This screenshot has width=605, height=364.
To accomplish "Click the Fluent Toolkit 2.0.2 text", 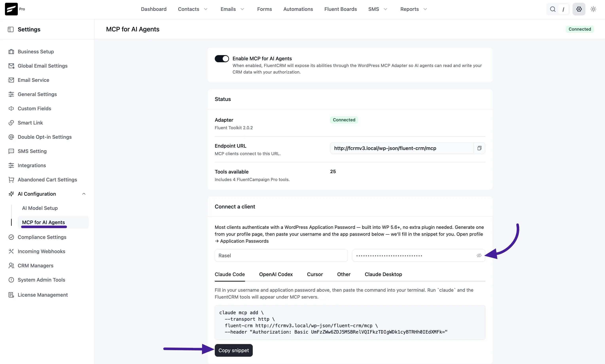I will 234,128.
